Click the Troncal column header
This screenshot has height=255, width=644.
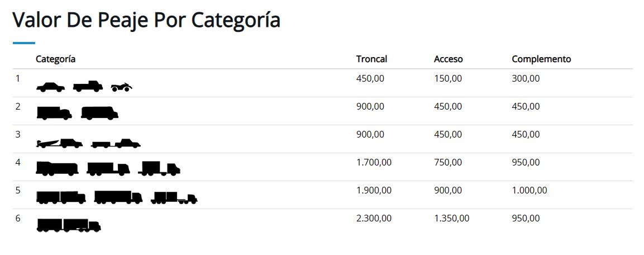point(371,59)
